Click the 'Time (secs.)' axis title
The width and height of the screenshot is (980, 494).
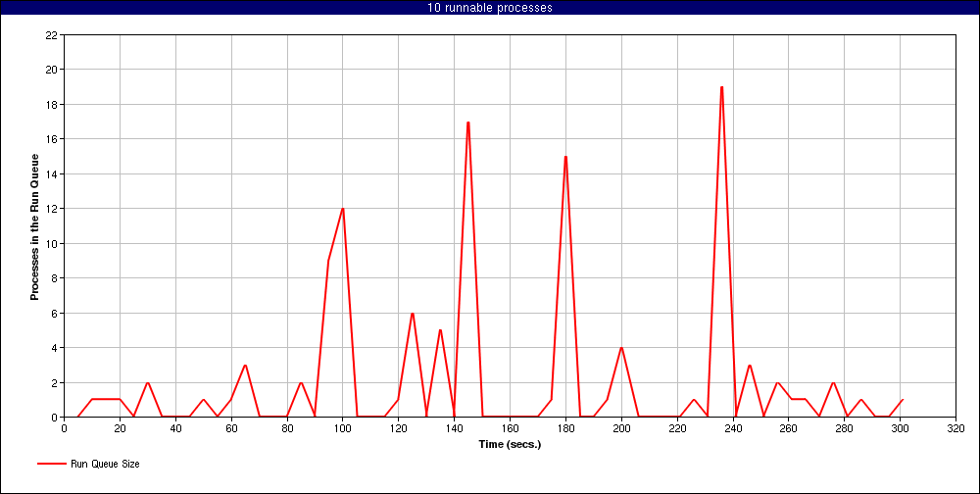coord(510,445)
